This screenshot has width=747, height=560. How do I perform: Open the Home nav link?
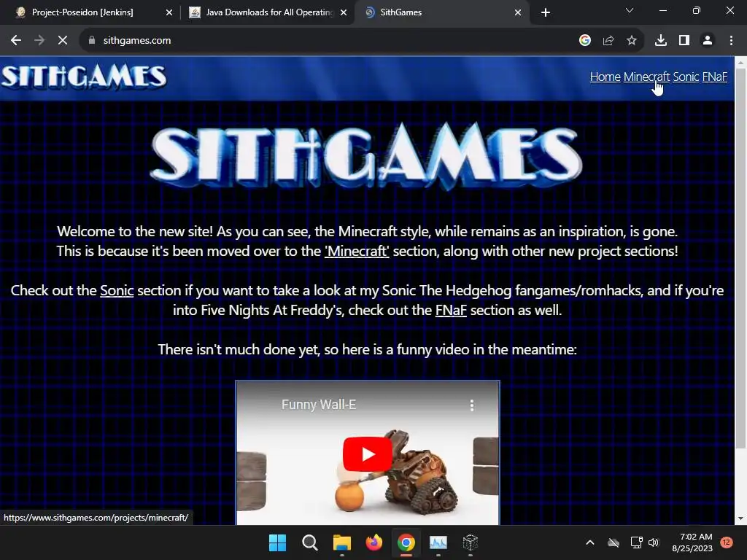pyautogui.click(x=605, y=77)
